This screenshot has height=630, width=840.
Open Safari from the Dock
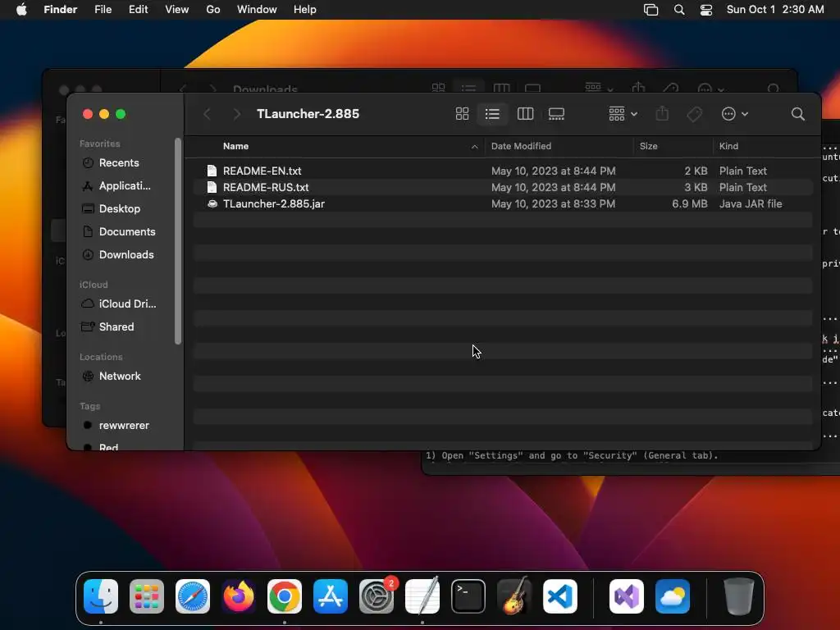click(x=193, y=596)
